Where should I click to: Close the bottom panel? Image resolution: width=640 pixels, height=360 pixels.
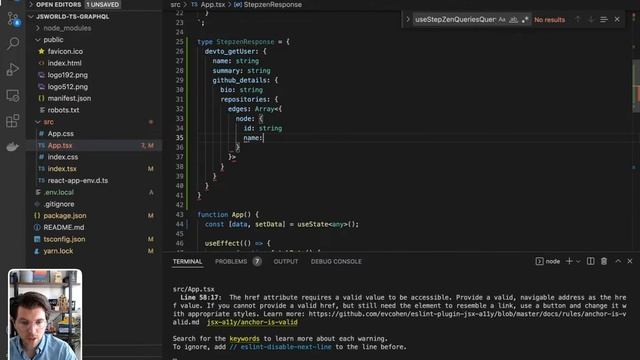click(630, 261)
